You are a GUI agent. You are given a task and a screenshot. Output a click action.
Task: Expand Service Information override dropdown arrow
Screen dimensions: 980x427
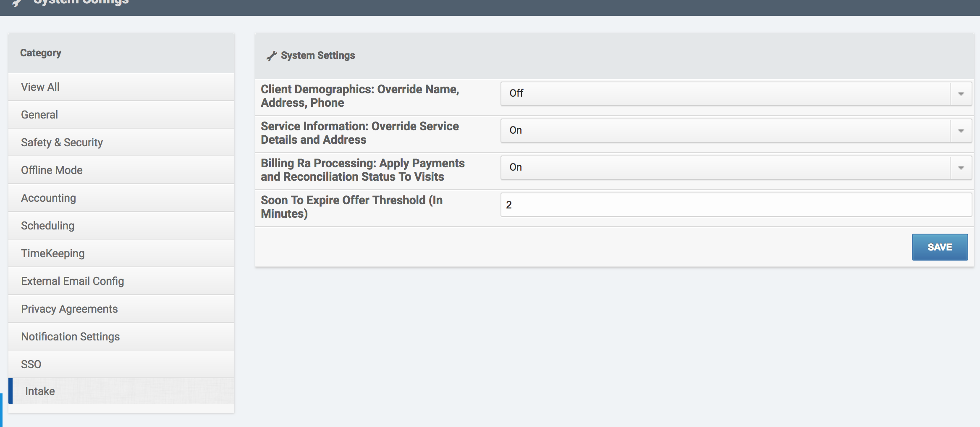pos(961,131)
